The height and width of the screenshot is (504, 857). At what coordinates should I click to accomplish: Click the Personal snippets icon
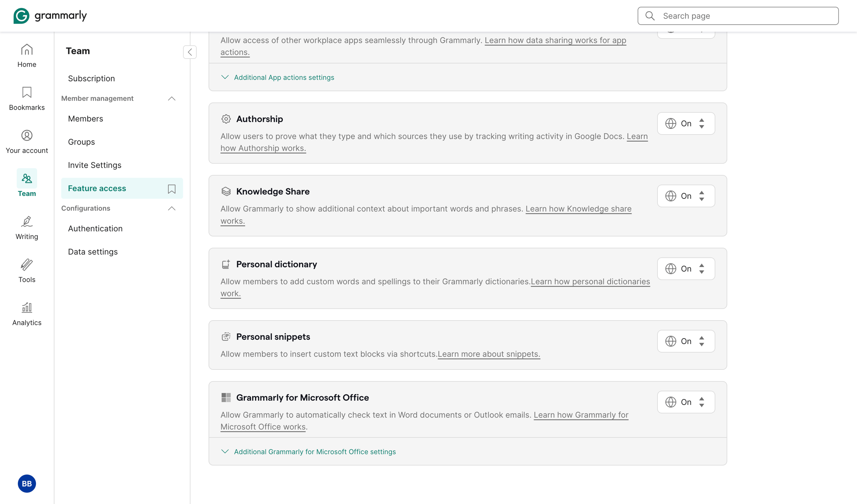click(226, 337)
